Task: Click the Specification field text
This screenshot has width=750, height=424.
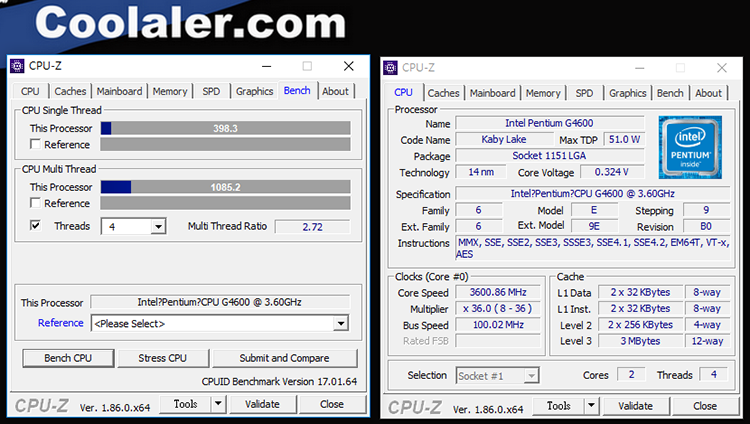Action: (x=593, y=194)
